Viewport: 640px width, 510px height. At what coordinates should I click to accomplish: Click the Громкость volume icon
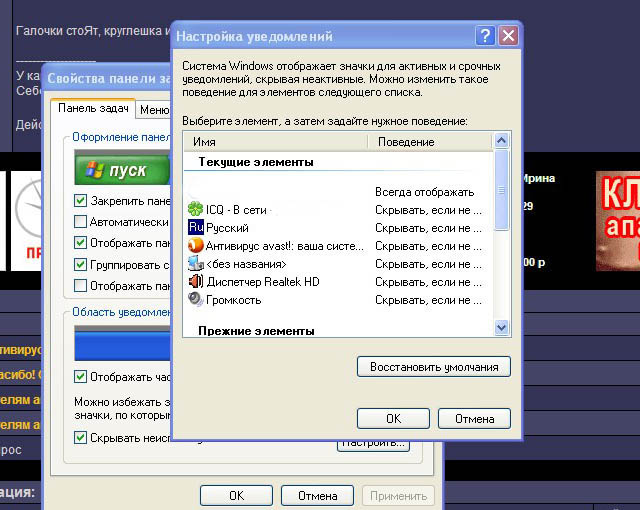tap(195, 299)
